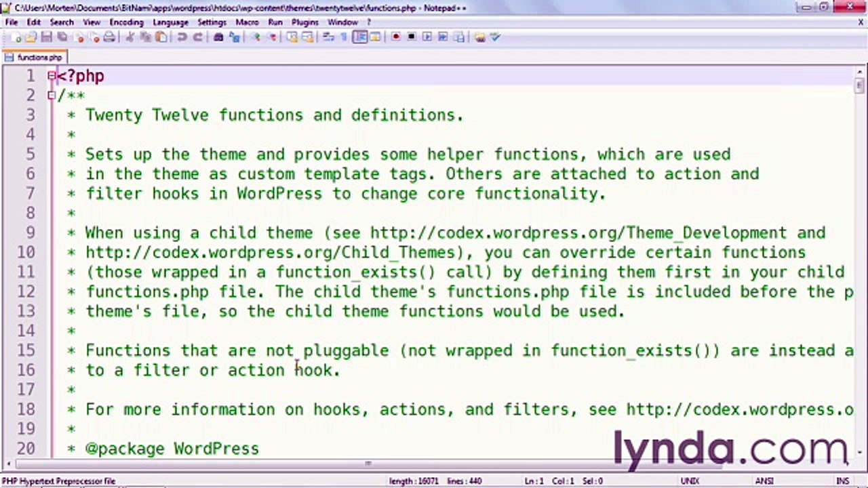Click 'Ln : 1' position in status bar
Viewport: 868px width, 488px height.
coord(534,481)
